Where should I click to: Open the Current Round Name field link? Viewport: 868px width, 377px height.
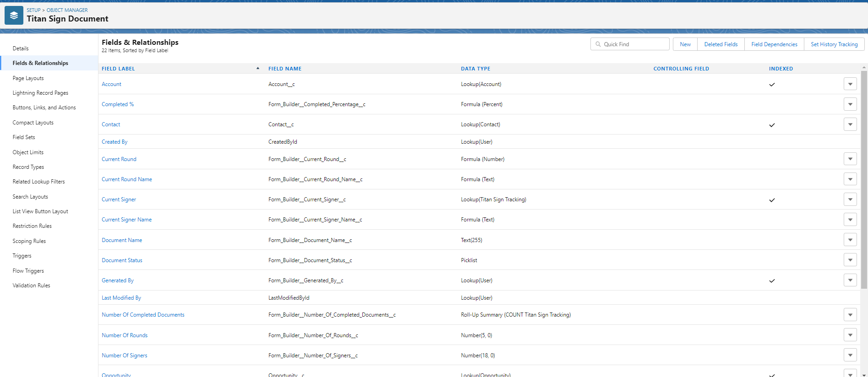[127, 179]
